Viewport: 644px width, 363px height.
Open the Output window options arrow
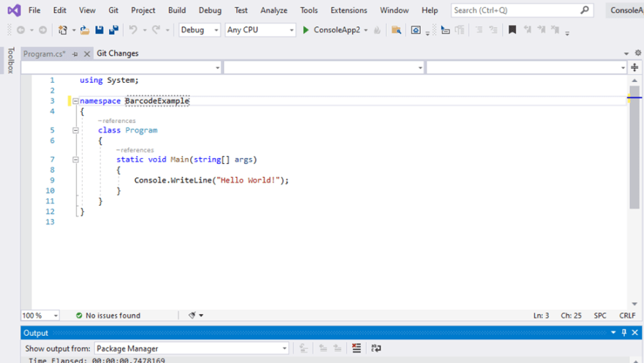click(613, 332)
